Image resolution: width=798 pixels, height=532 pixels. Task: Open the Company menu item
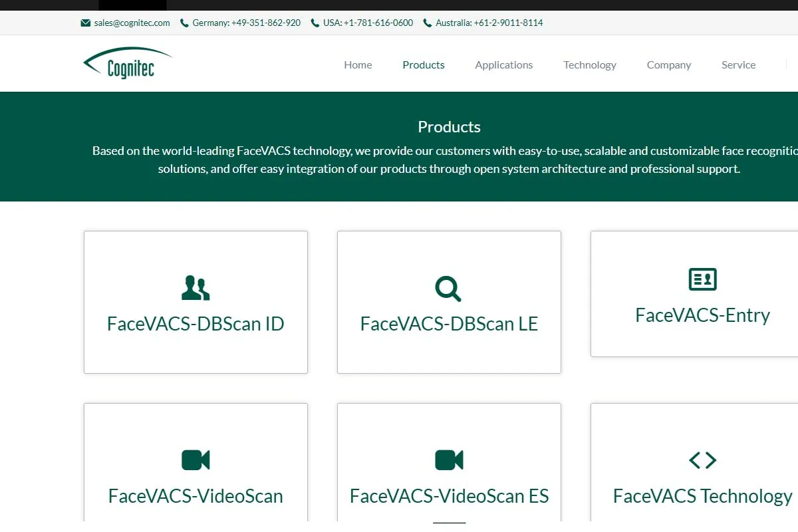point(669,65)
